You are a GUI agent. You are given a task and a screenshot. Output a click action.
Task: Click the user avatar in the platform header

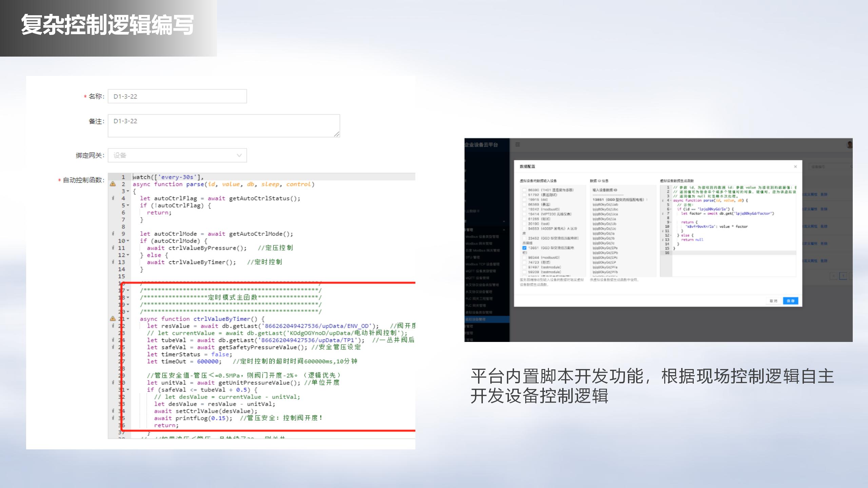point(850,145)
